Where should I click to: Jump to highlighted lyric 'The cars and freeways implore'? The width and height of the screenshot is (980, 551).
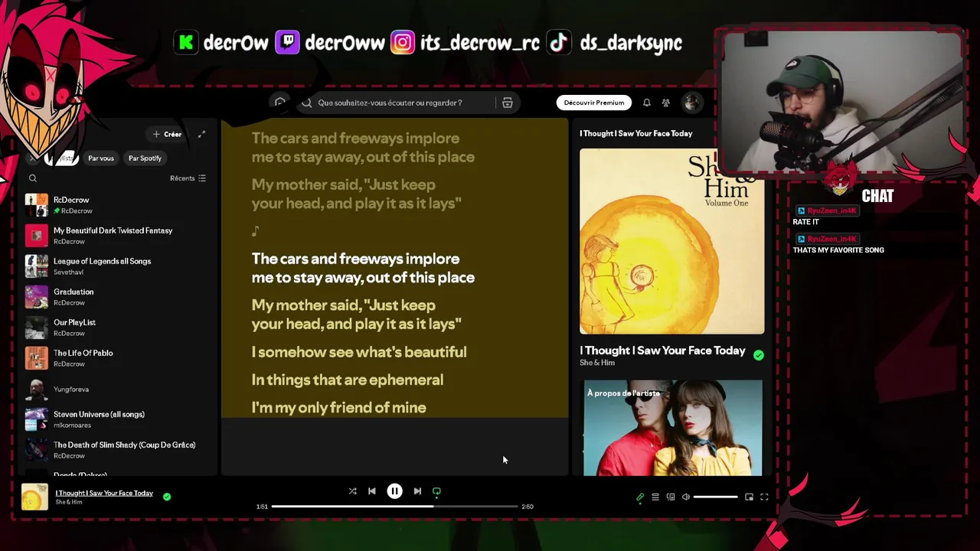click(363, 268)
